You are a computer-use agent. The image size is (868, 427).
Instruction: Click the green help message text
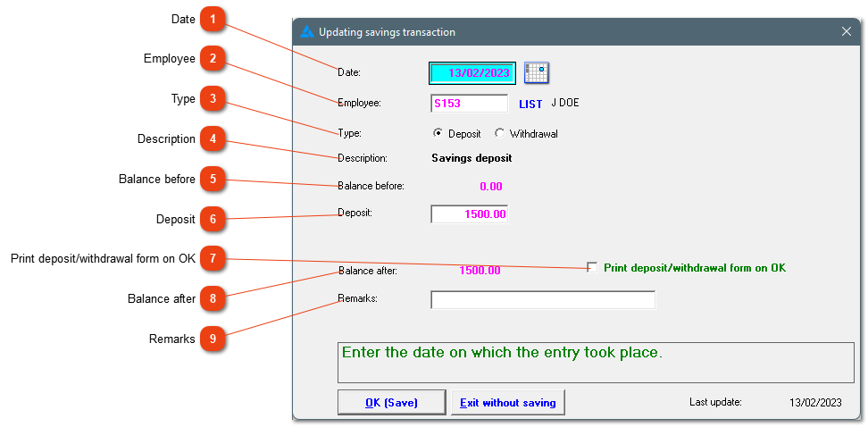click(502, 353)
